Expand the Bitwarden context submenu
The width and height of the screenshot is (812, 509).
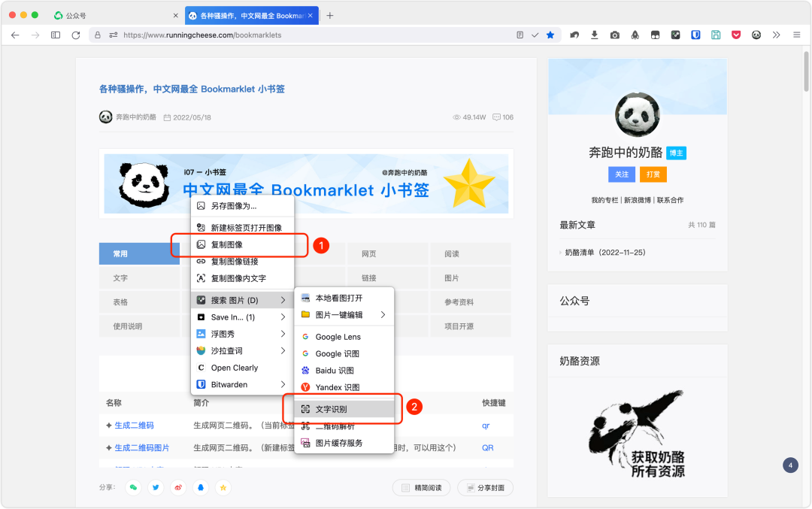tap(242, 385)
